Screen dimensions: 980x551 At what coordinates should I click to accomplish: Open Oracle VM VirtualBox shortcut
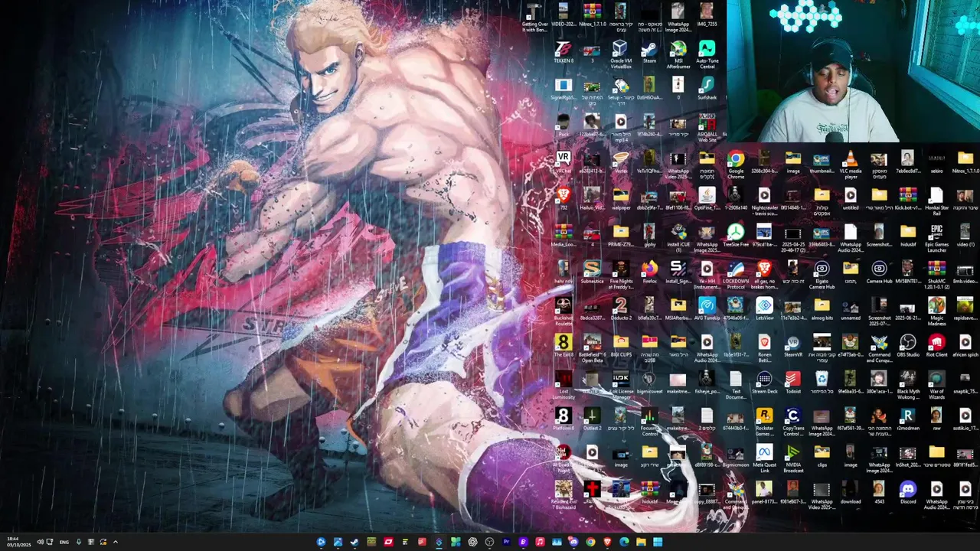(x=620, y=56)
